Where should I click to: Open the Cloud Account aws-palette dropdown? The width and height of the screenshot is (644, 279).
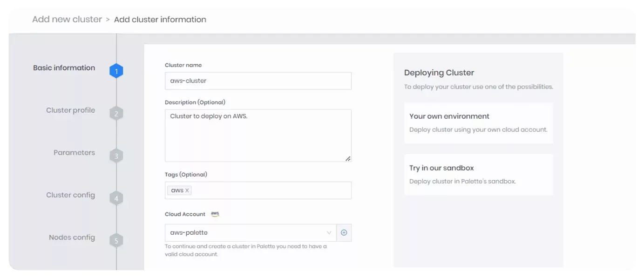coord(251,233)
